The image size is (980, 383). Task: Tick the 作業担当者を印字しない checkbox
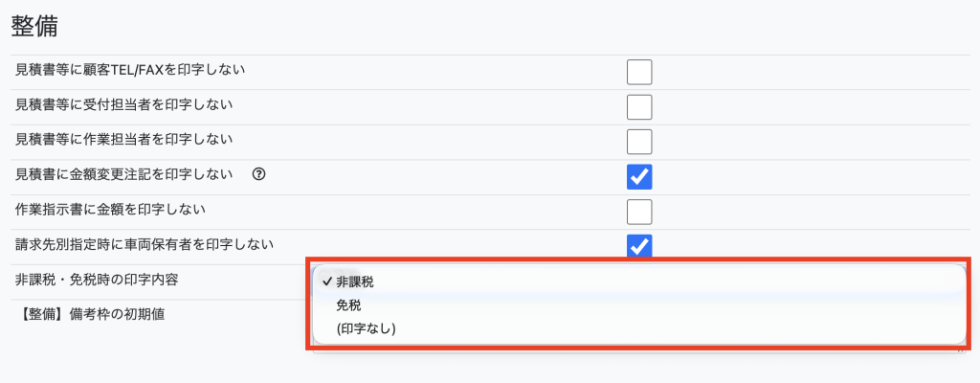pyautogui.click(x=639, y=142)
